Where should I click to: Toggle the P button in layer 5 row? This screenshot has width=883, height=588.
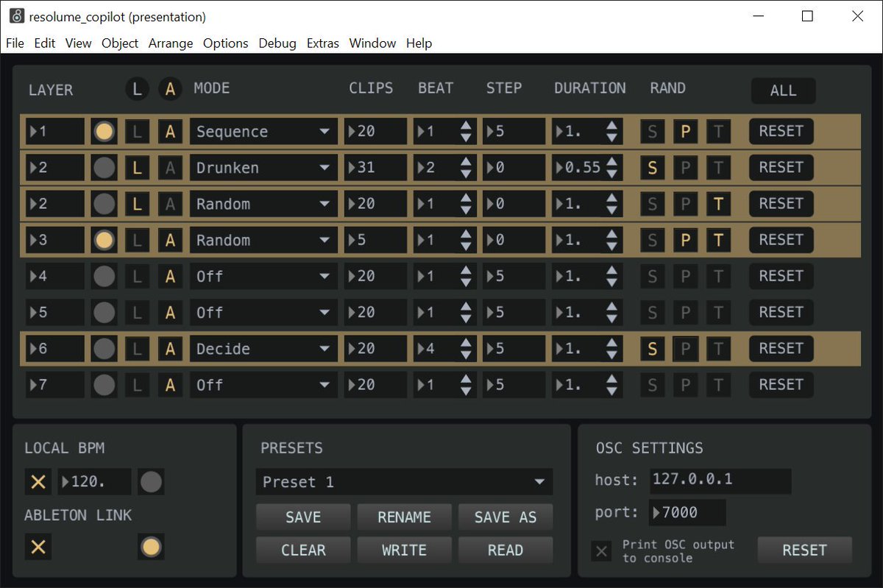click(685, 313)
